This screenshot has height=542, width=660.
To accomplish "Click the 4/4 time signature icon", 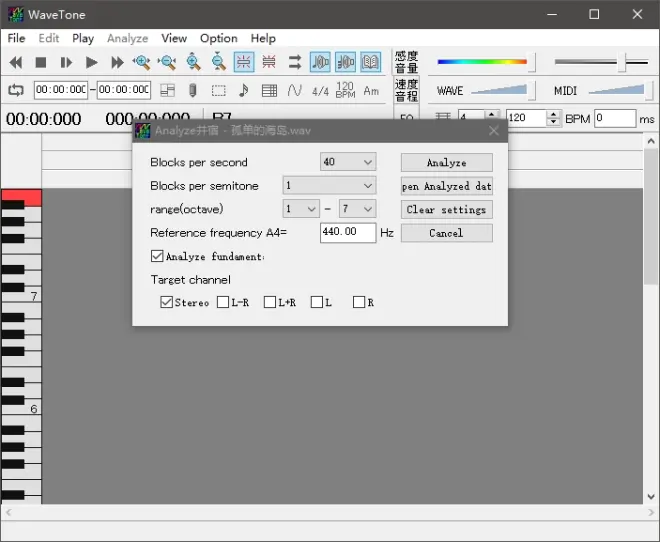I will point(320,91).
